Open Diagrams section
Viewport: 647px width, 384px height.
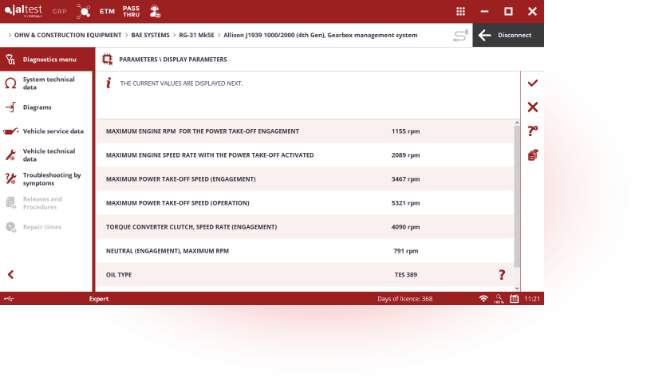click(x=47, y=107)
